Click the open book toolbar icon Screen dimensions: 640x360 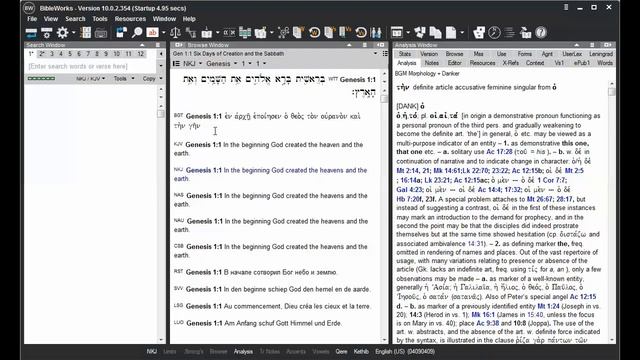pos(207,33)
